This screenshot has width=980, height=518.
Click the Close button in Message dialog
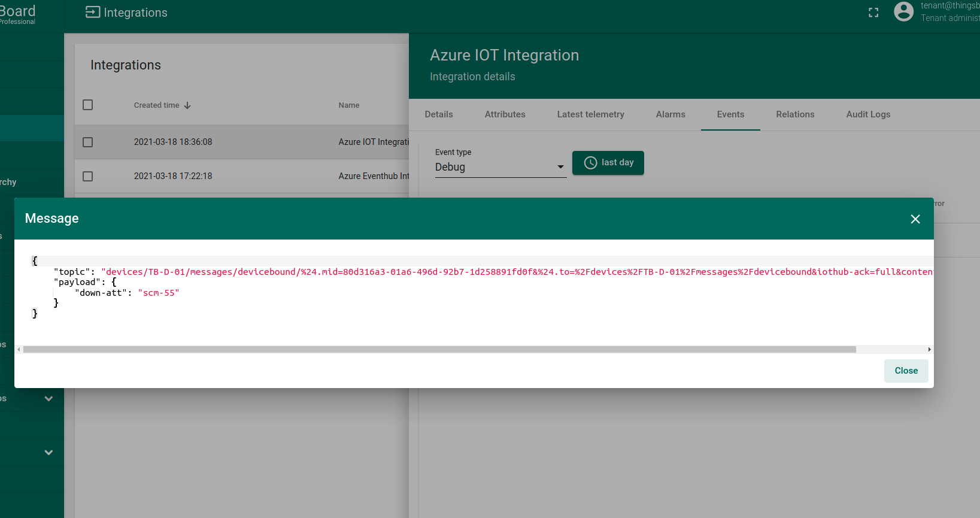pyautogui.click(x=906, y=371)
